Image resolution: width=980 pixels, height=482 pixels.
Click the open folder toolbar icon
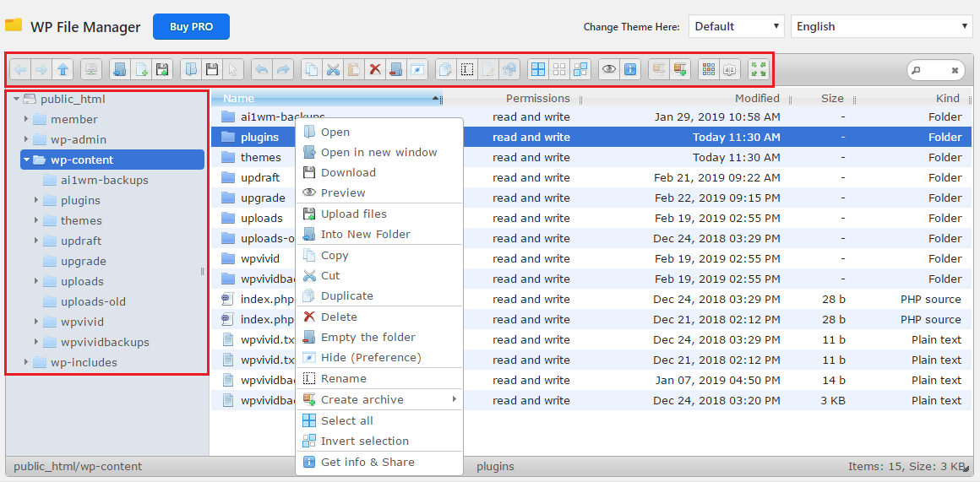[191, 70]
